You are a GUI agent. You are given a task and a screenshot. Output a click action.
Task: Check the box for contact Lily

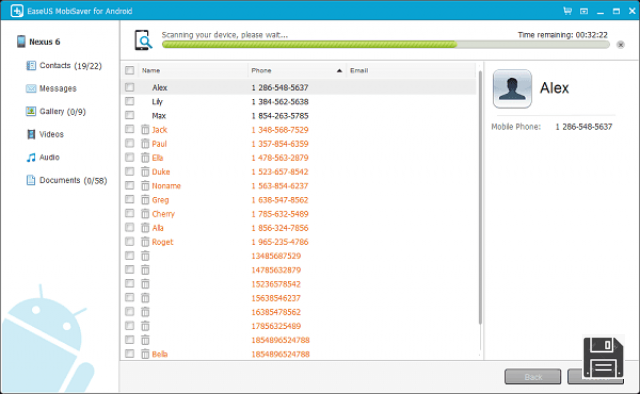click(x=130, y=101)
